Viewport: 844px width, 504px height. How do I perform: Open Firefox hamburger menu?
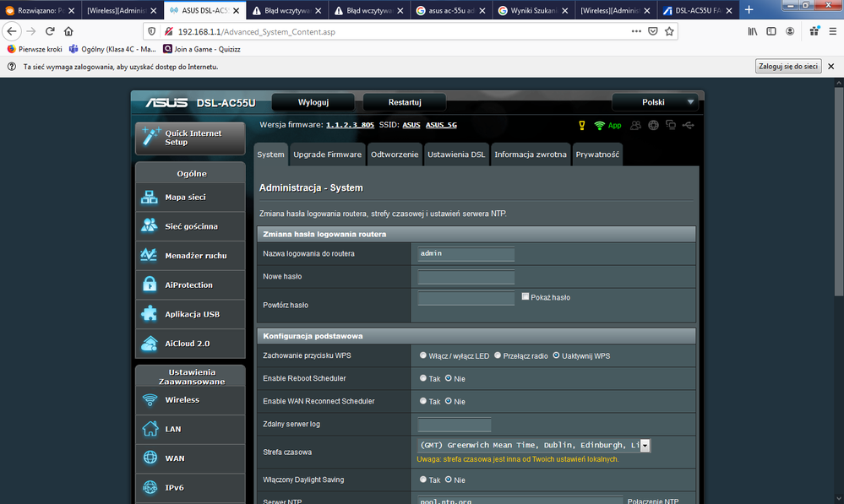(832, 31)
